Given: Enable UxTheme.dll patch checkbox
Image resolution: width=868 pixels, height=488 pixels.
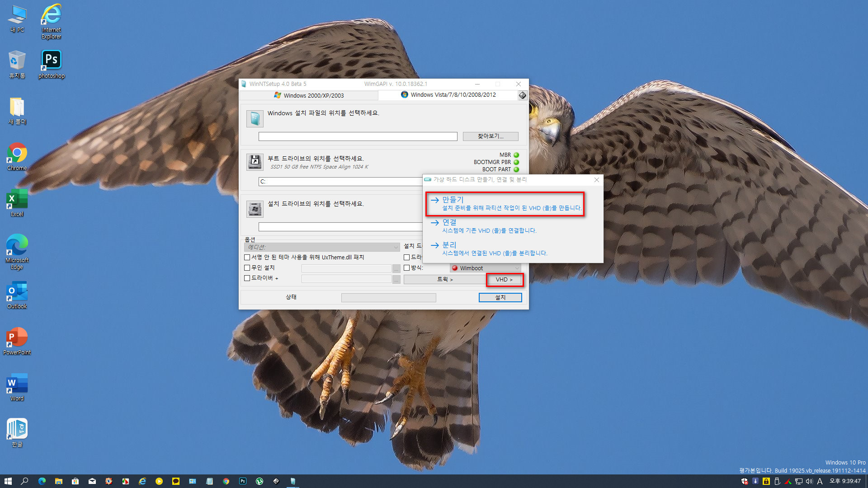Looking at the screenshot, I should (x=247, y=258).
